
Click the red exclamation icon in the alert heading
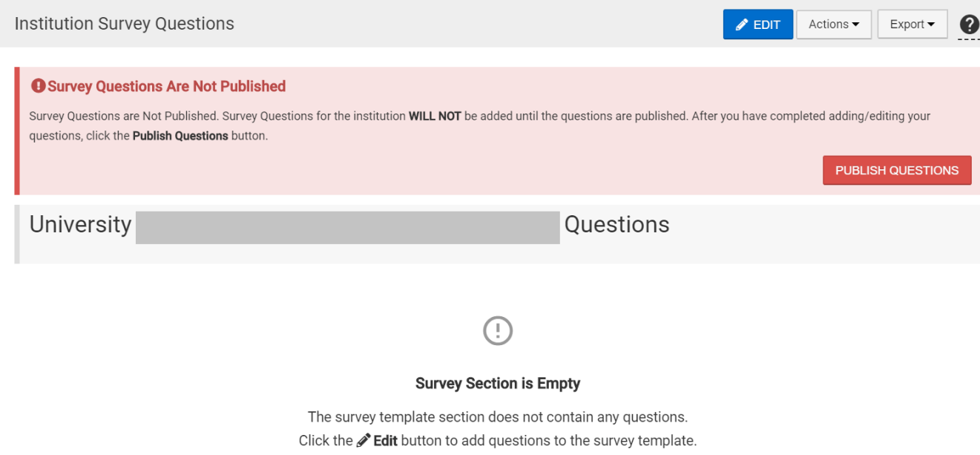(38, 86)
